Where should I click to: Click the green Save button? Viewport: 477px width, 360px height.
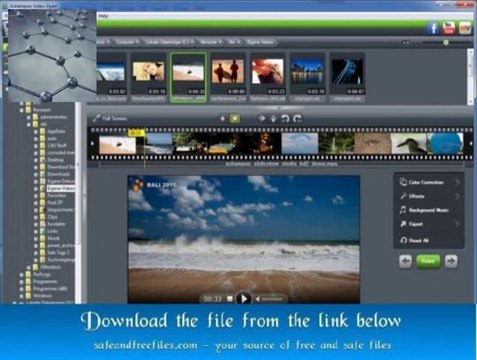point(428,261)
